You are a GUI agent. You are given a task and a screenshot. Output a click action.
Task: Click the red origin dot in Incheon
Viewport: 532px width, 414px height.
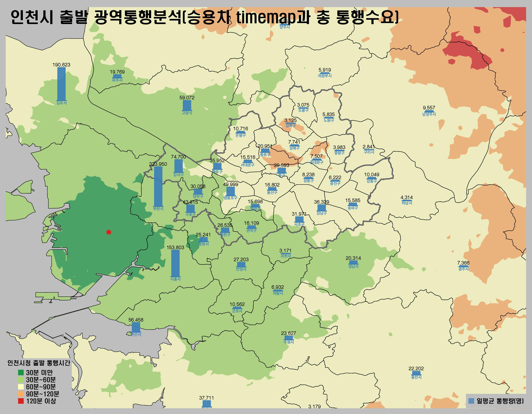tap(109, 232)
